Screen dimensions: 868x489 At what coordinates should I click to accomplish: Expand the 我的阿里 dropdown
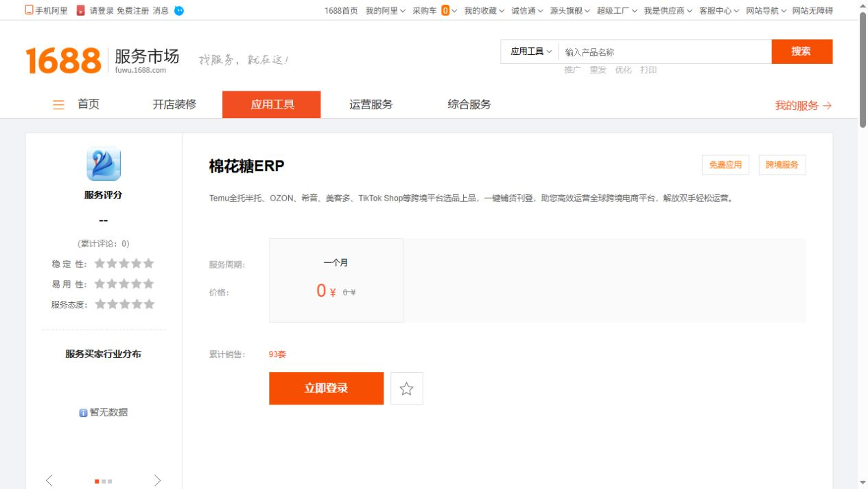[x=386, y=10]
